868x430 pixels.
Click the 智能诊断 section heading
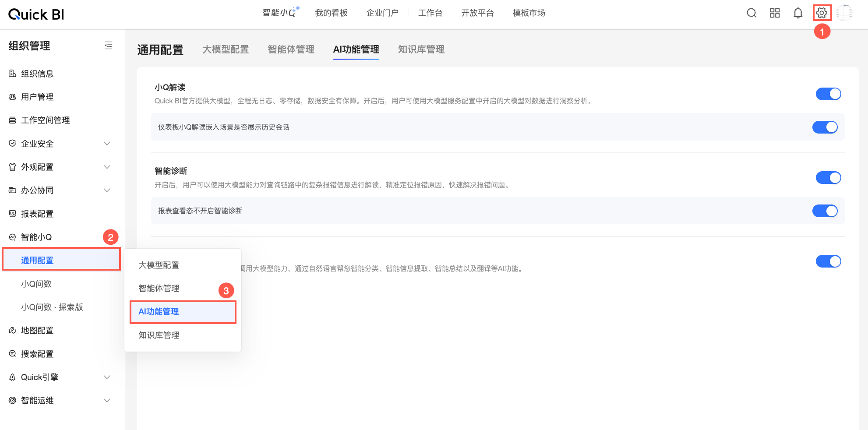tap(171, 171)
